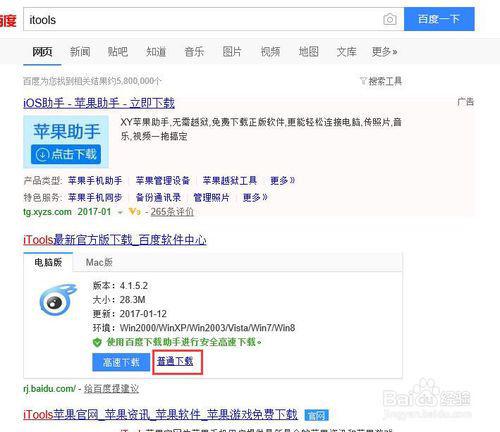Click 更多» in the 产品类型 row
Screen dimensions: 500x432
coord(283,181)
